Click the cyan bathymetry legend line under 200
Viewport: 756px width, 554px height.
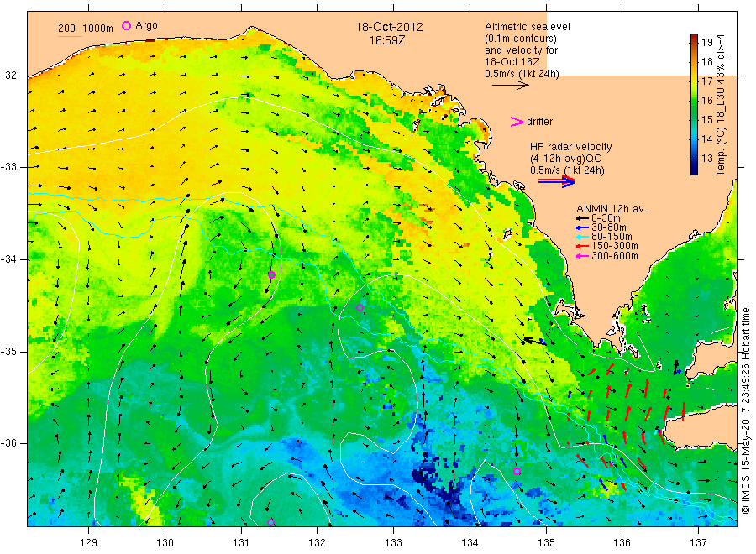tap(70, 37)
